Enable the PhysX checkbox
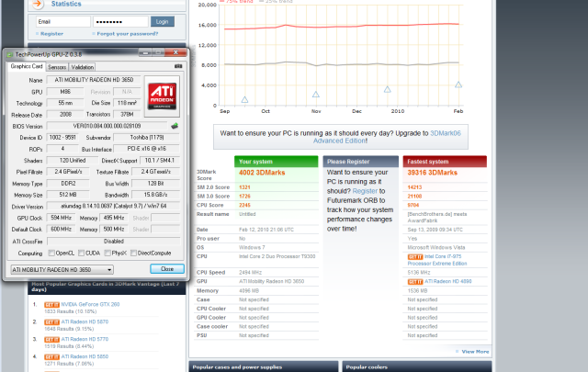 (x=107, y=254)
